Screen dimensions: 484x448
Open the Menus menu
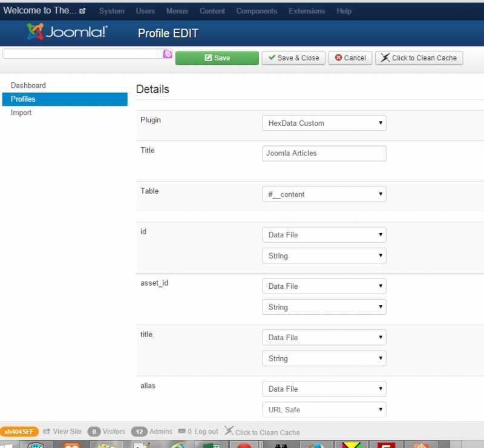click(x=177, y=11)
